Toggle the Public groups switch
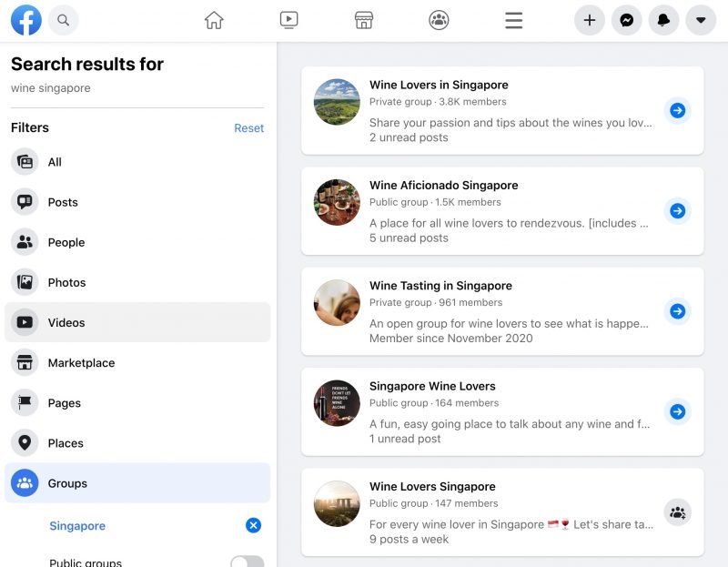728x567 pixels. coord(247,562)
